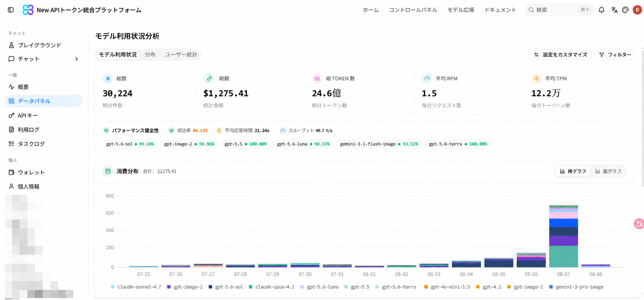The image size is (644, 300).
Task: Click the 08-07 stacked bar
Action: pos(563,236)
